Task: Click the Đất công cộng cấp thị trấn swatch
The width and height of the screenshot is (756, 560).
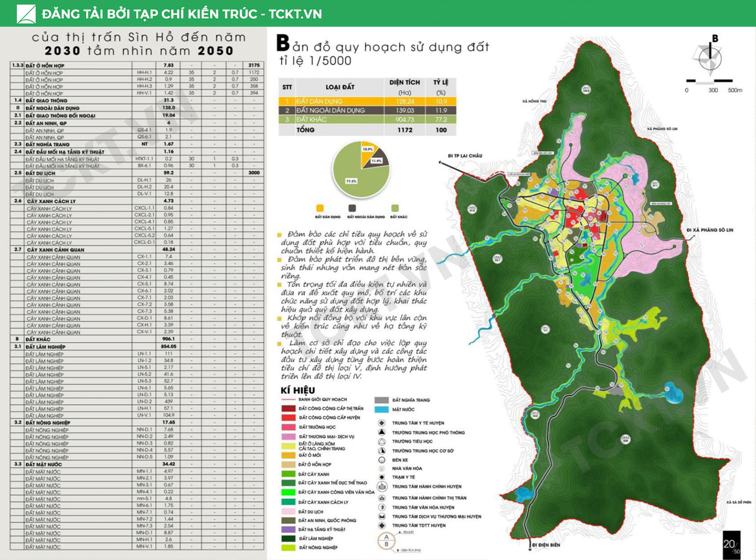Action: click(x=288, y=408)
